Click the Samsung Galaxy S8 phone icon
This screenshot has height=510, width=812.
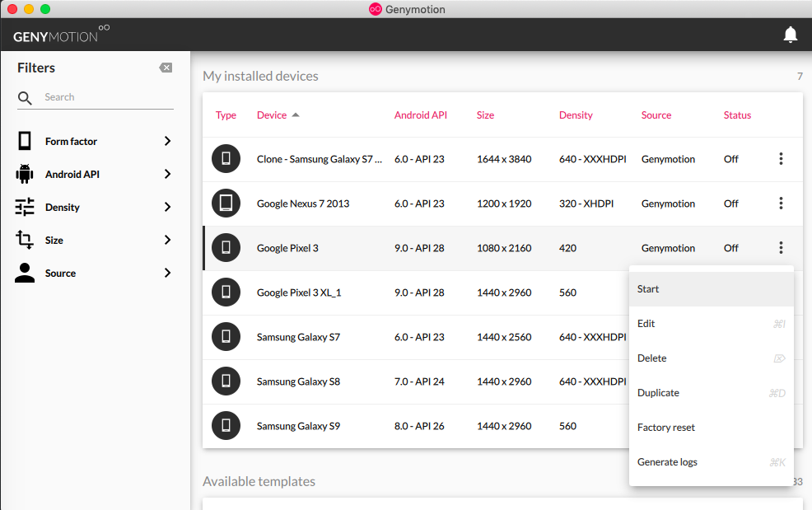226,381
